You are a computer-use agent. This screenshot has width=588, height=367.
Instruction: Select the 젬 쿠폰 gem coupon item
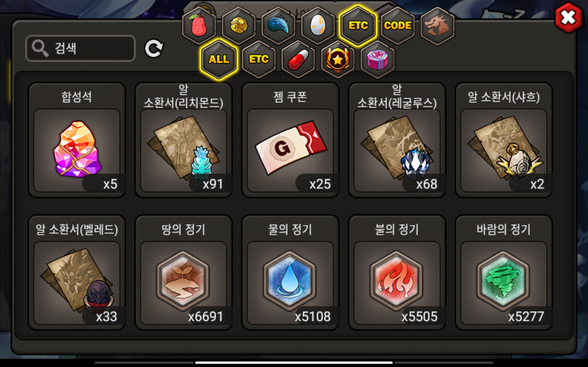tap(290, 140)
